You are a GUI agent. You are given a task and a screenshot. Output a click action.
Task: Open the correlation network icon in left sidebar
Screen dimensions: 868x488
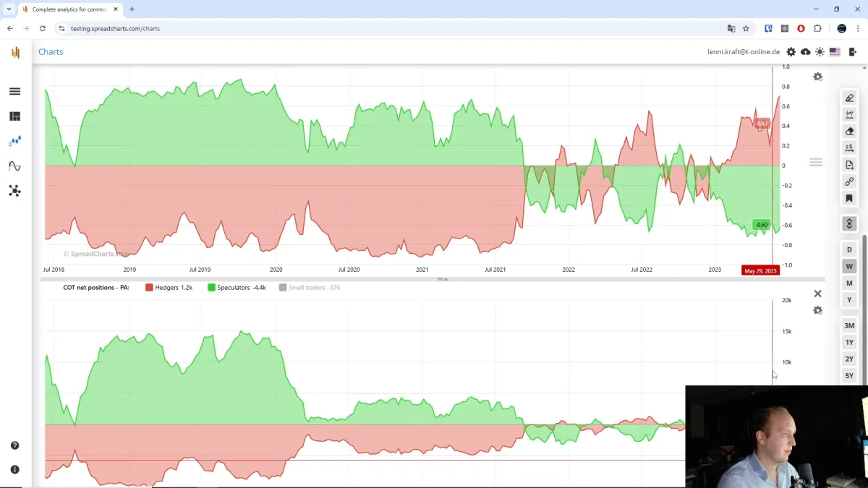tap(14, 190)
